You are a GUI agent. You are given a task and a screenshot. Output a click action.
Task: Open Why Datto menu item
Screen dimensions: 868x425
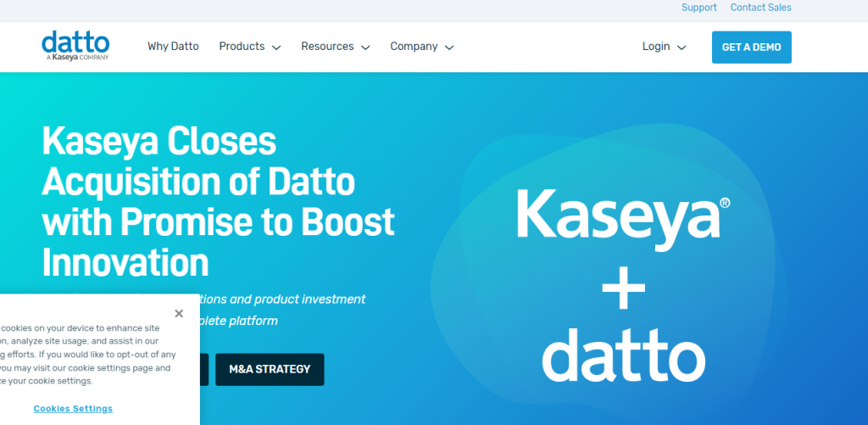[x=173, y=47]
